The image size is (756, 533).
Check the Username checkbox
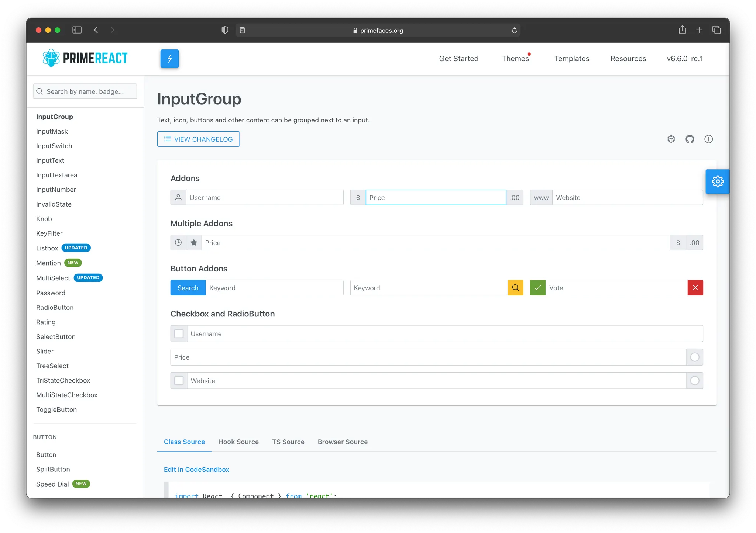click(x=179, y=333)
